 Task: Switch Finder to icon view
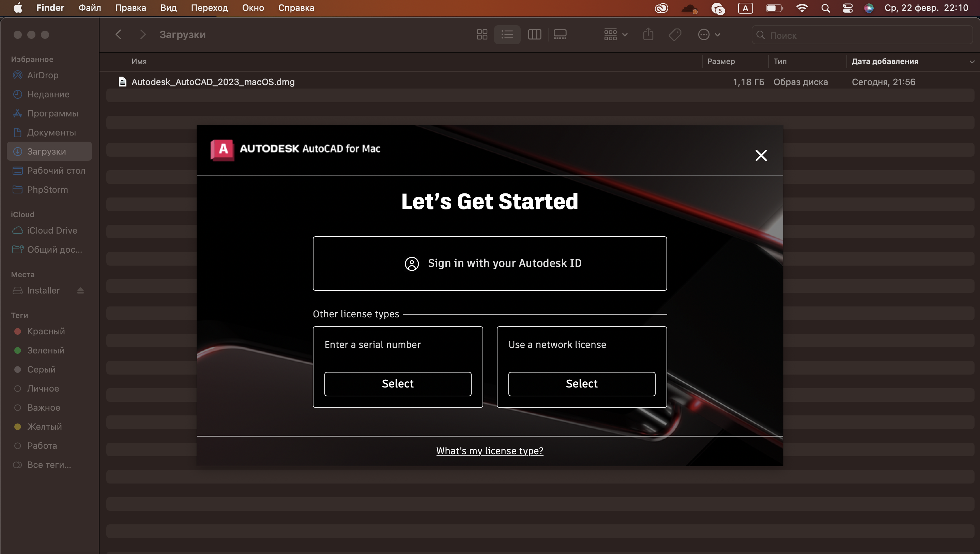(x=481, y=35)
